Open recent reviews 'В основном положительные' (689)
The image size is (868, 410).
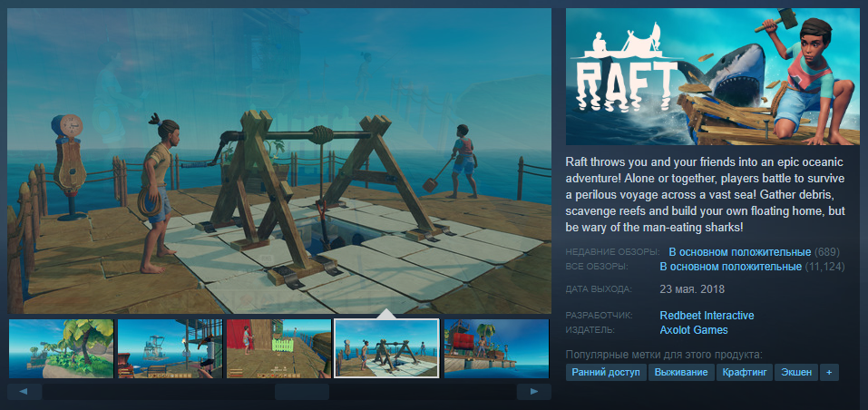click(x=739, y=252)
